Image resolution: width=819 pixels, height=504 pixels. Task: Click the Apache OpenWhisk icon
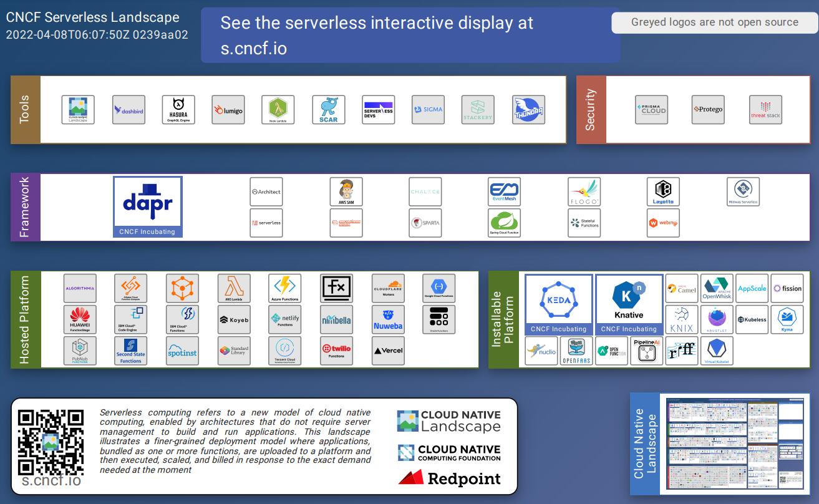click(717, 288)
